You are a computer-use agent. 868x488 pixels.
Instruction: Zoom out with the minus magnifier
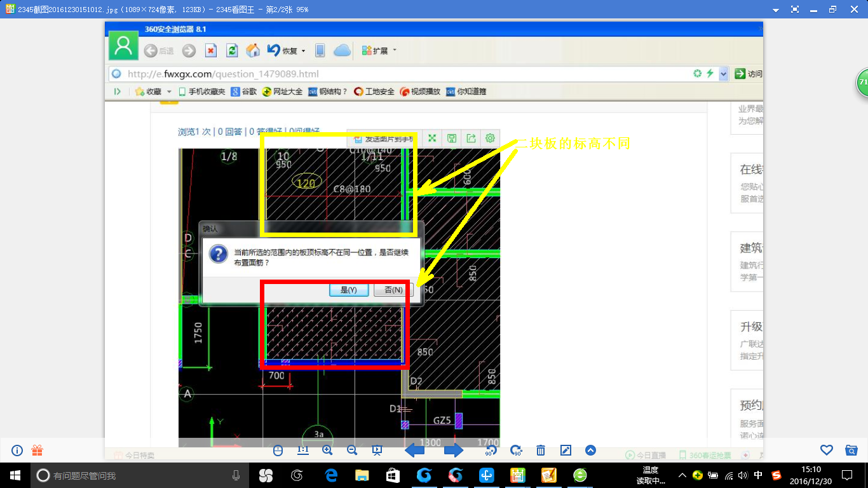click(x=352, y=451)
